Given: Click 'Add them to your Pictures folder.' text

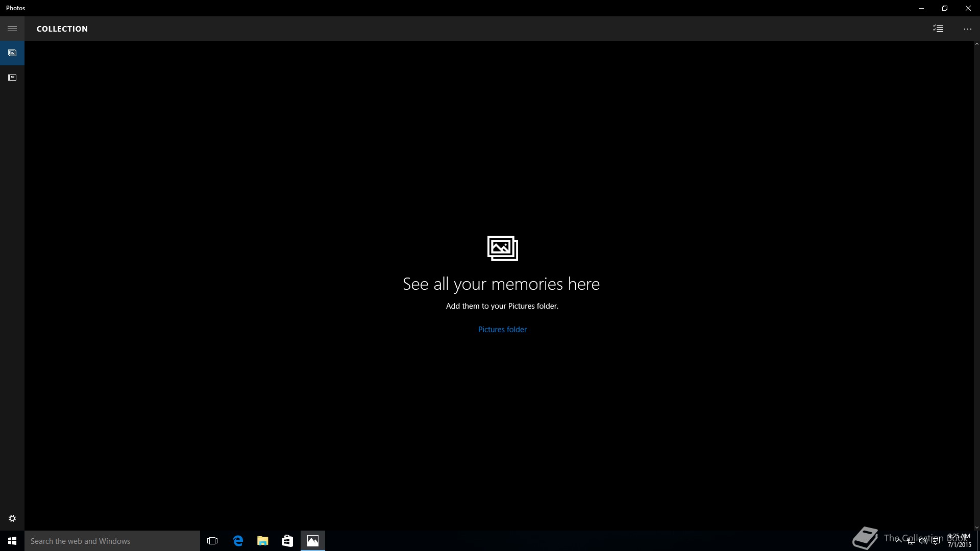Looking at the screenshot, I should click(x=502, y=306).
